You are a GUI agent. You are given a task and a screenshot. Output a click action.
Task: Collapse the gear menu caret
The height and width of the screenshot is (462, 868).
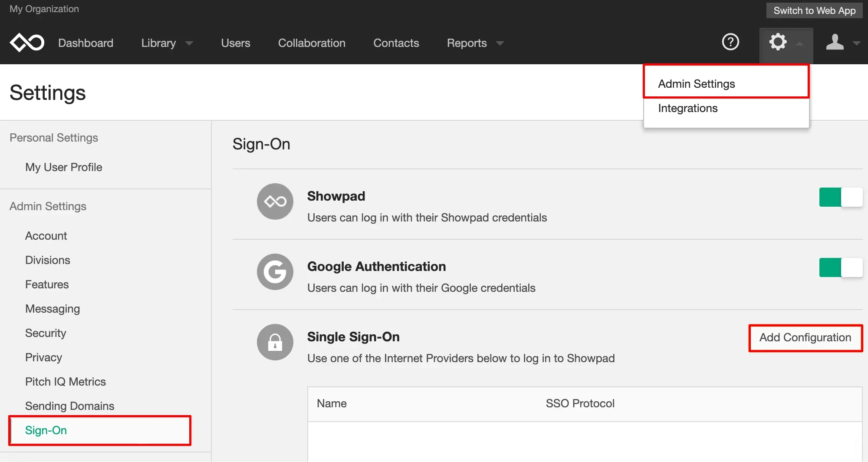[x=799, y=43]
